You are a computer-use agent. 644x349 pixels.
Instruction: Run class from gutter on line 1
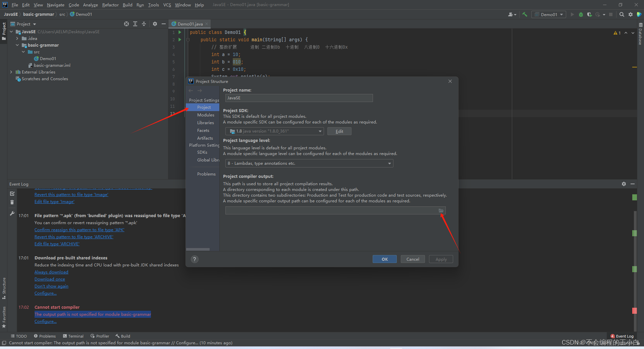(180, 32)
